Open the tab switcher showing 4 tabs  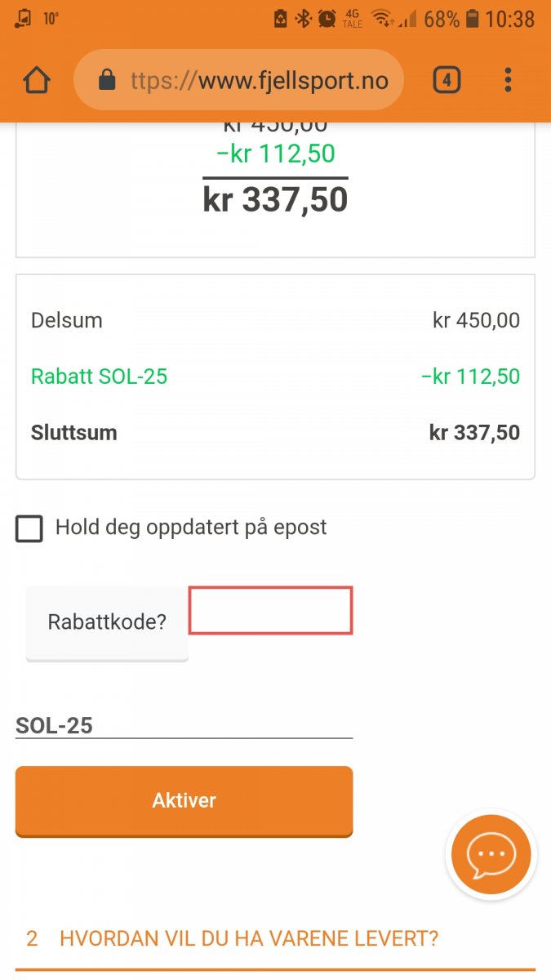[446, 80]
